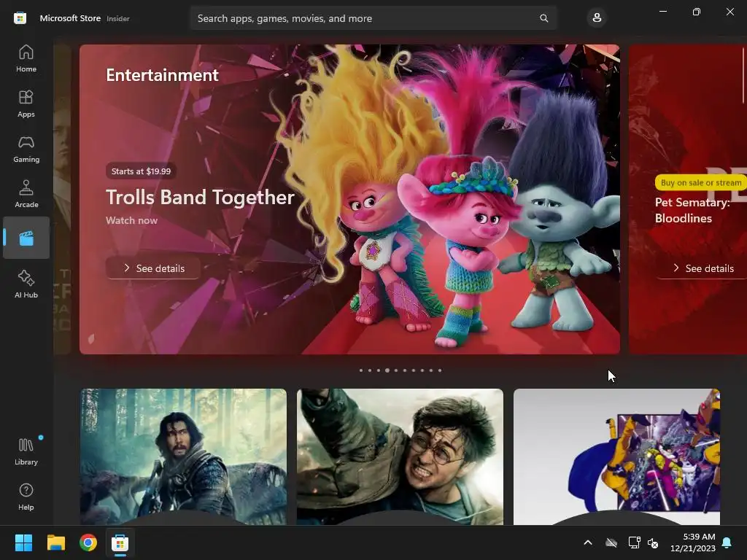Click the OneDrive cloud tray icon
The image size is (747, 560).
point(611,542)
